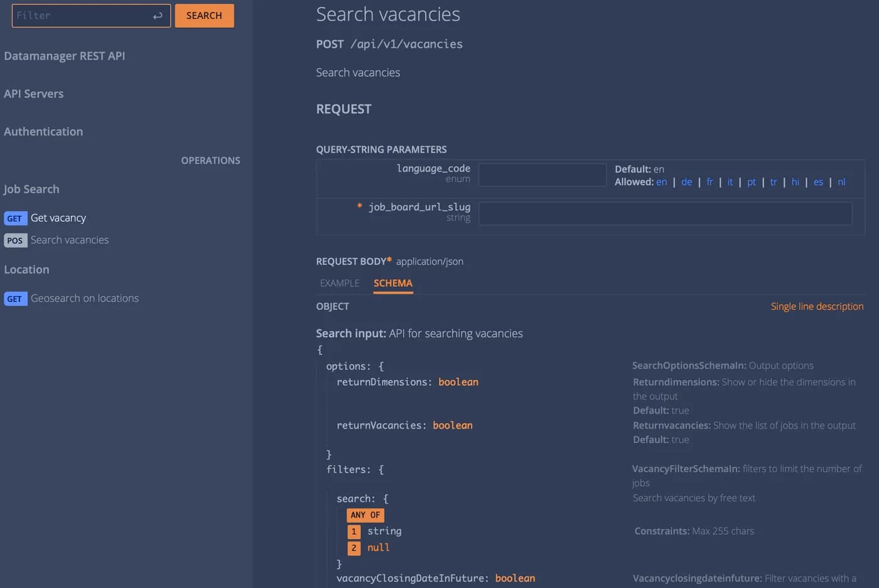This screenshot has width=879, height=588.
Task: Toggle Single line description
Action: point(817,306)
